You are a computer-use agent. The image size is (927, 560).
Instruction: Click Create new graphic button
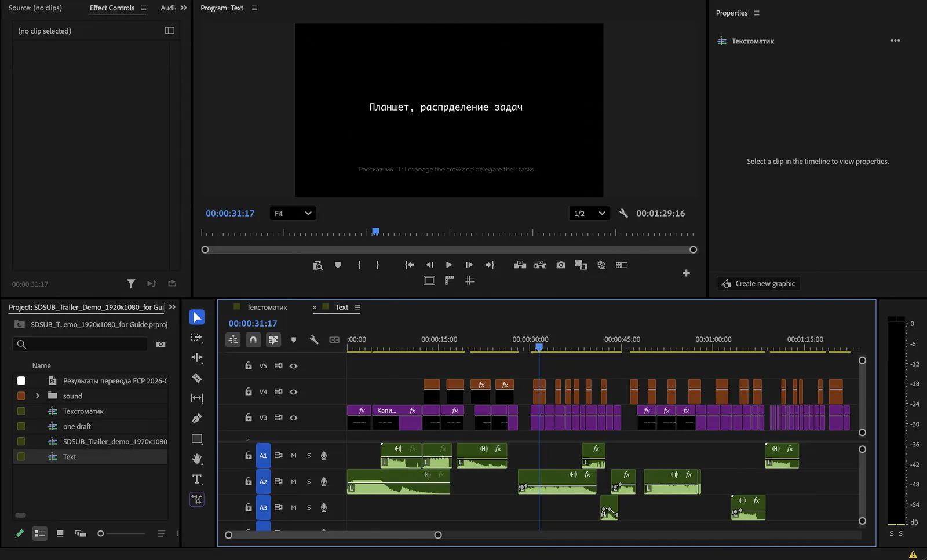(758, 283)
